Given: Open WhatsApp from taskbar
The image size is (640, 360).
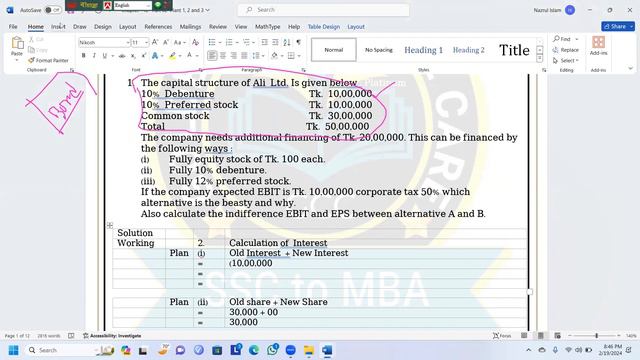Looking at the screenshot, I should 273,350.
